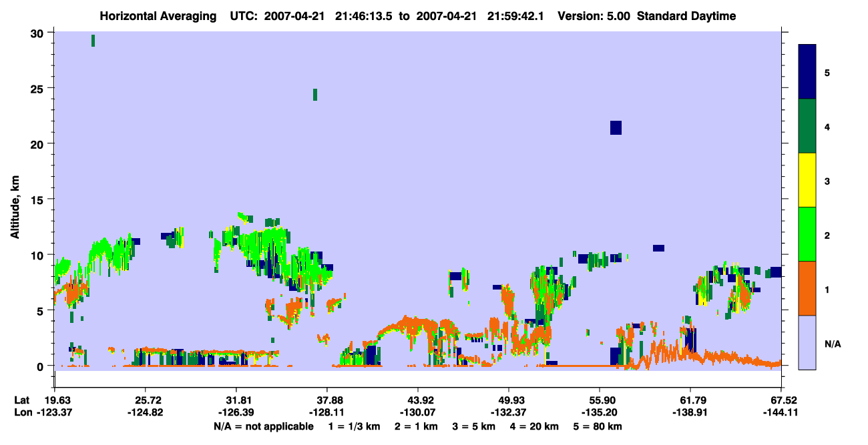
Task: Click longitude value -138.91
Action: [690, 412]
